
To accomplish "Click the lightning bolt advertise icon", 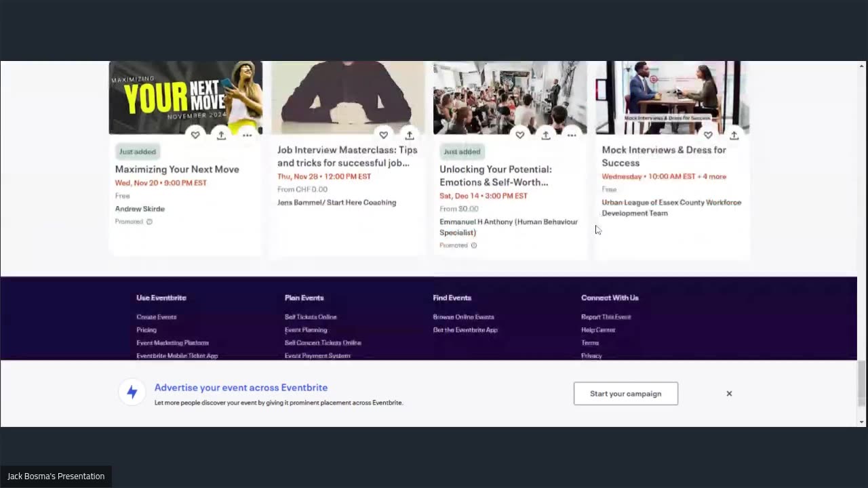I will click(132, 392).
